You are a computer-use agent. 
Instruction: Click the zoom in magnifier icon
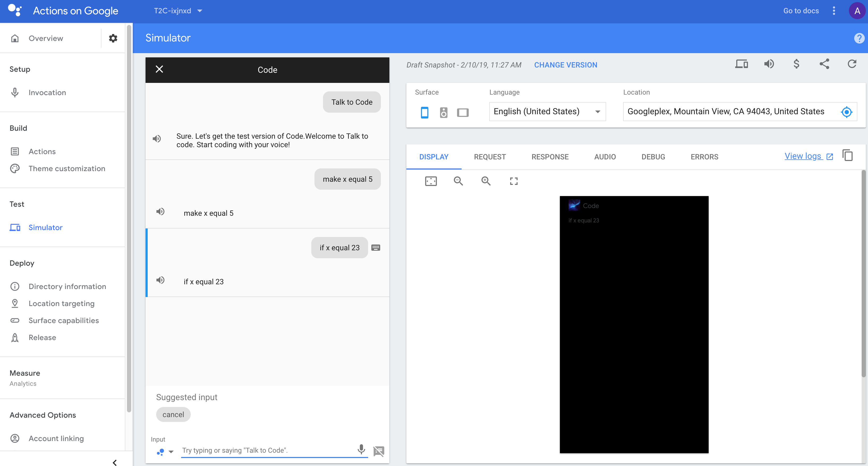coord(486,181)
